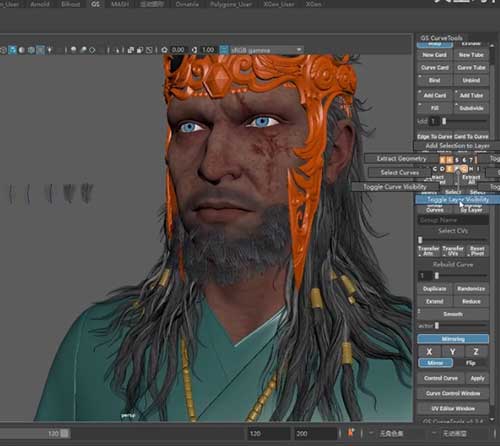
Task: Select layer 6 in layer row
Action: pos(464,160)
